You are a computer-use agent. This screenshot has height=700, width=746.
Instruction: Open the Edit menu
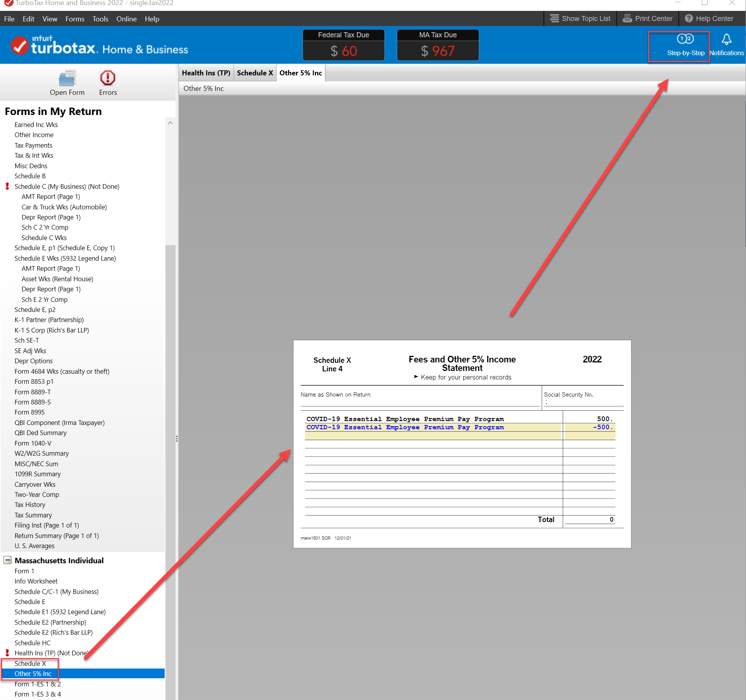(x=28, y=19)
